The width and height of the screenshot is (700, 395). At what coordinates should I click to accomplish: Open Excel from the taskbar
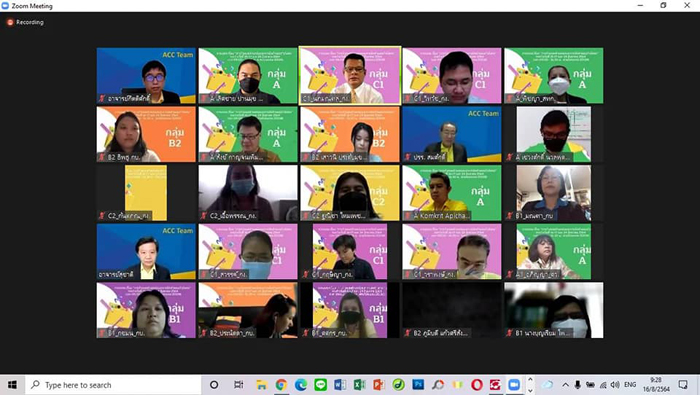click(x=359, y=385)
